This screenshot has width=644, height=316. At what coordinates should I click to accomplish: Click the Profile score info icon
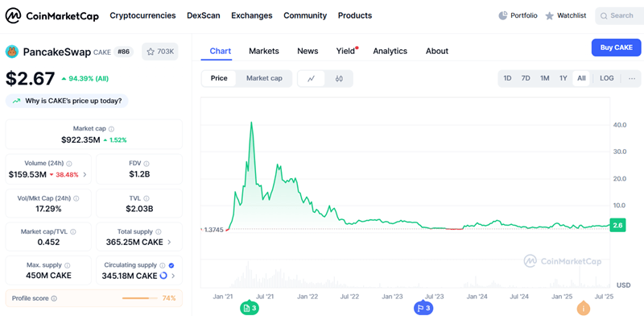pos(54,298)
